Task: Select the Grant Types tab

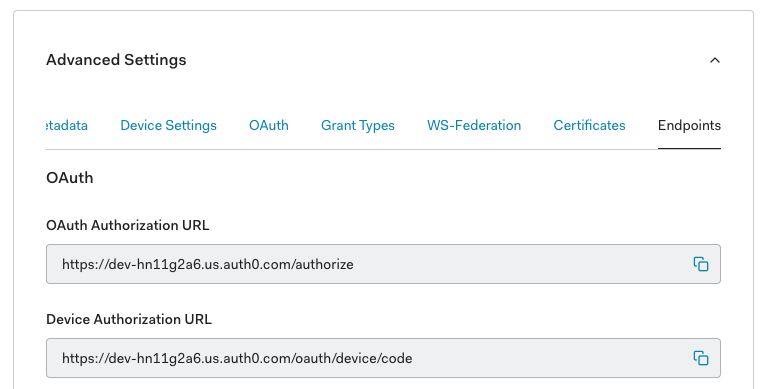Action: 358,126
